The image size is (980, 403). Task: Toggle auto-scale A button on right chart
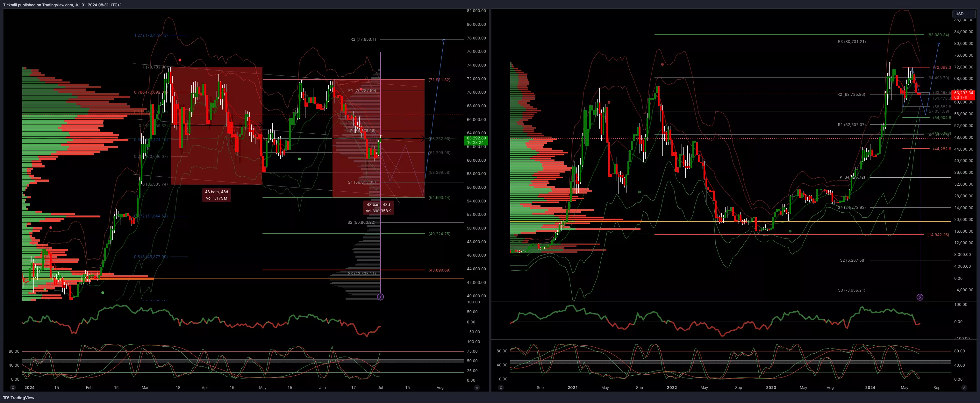click(x=964, y=387)
